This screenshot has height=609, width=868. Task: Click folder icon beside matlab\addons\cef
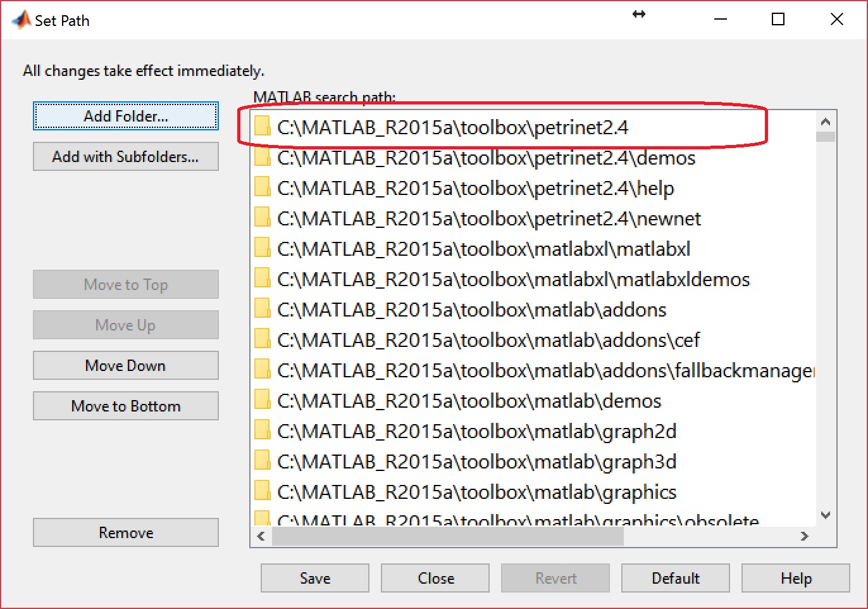[x=262, y=338]
